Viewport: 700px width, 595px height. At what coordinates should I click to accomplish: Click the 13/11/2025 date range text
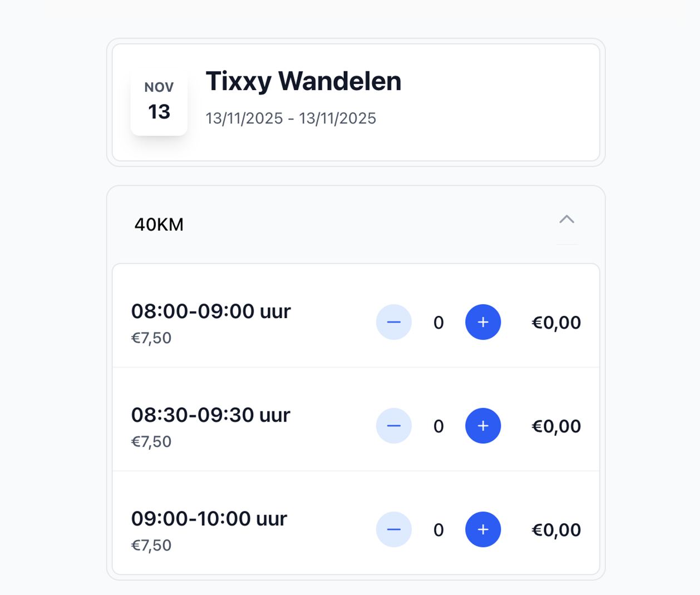(290, 118)
